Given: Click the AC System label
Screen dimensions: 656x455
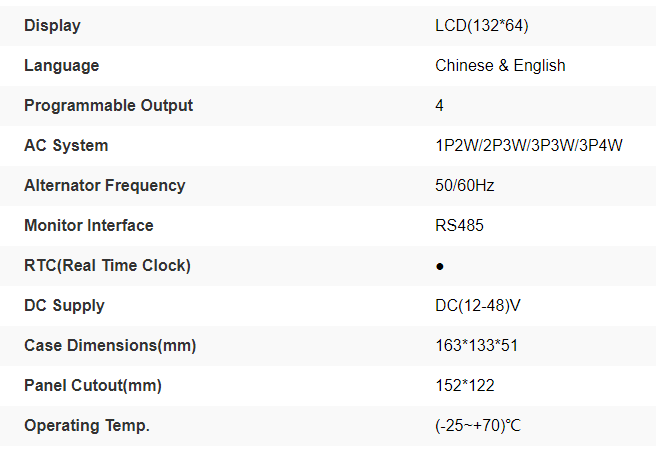Looking at the screenshot, I should tap(66, 145).
